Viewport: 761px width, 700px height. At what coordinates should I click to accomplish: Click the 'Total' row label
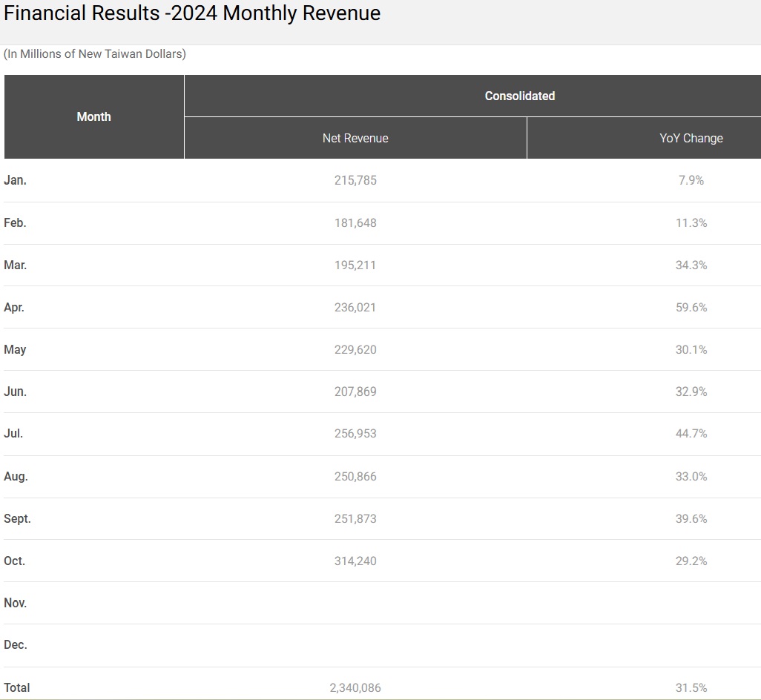pyautogui.click(x=16, y=687)
